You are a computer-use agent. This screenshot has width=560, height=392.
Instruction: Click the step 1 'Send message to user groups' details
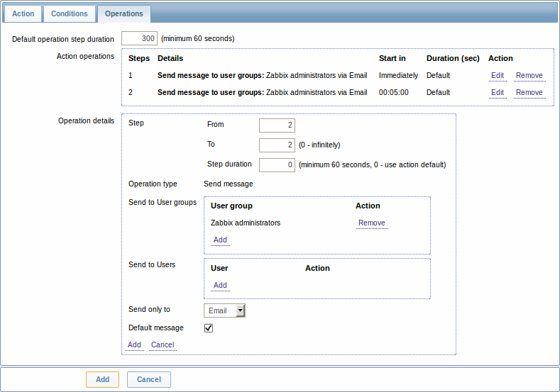click(x=262, y=76)
